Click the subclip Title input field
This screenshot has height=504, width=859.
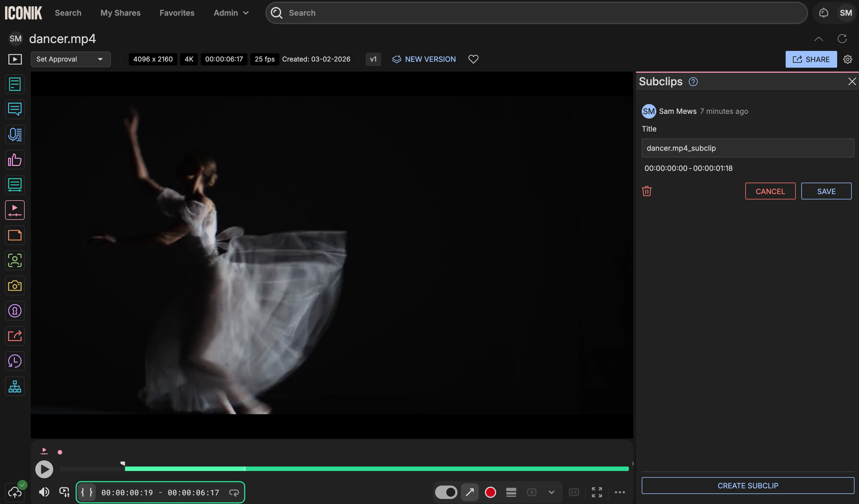pyautogui.click(x=748, y=148)
